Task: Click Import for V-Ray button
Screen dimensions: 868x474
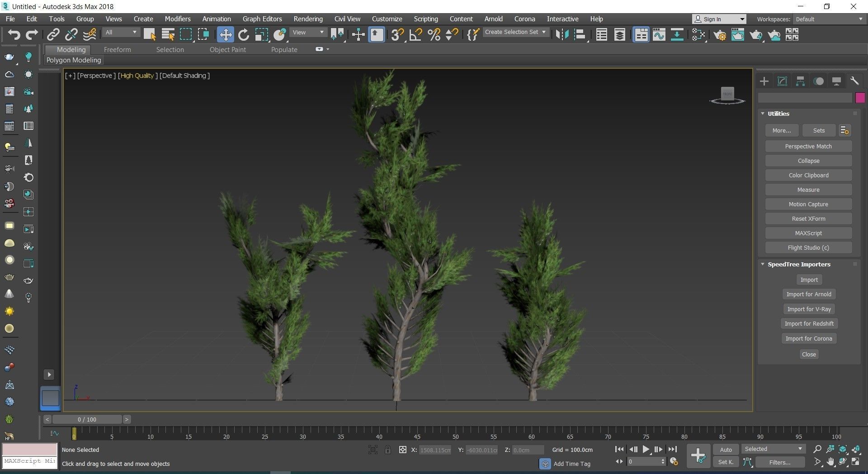Action: pyautogui.click(x=809, y=309)
